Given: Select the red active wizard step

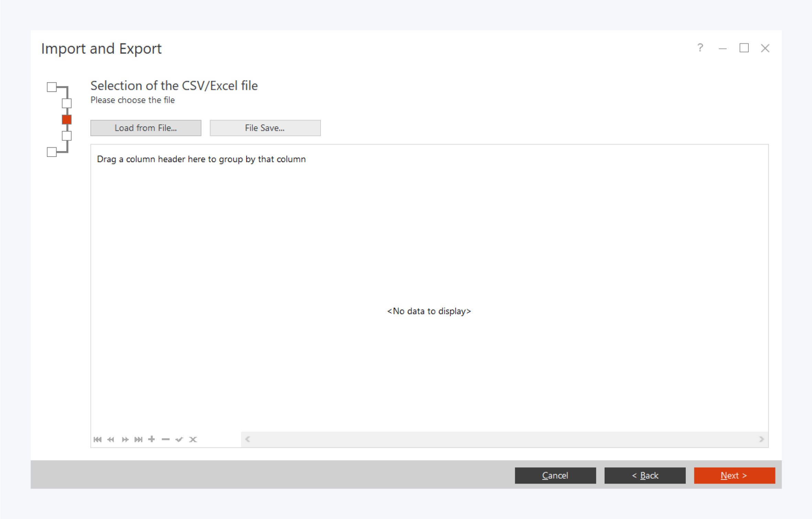Looking at the screenshot, I should (x=67, y=119).
